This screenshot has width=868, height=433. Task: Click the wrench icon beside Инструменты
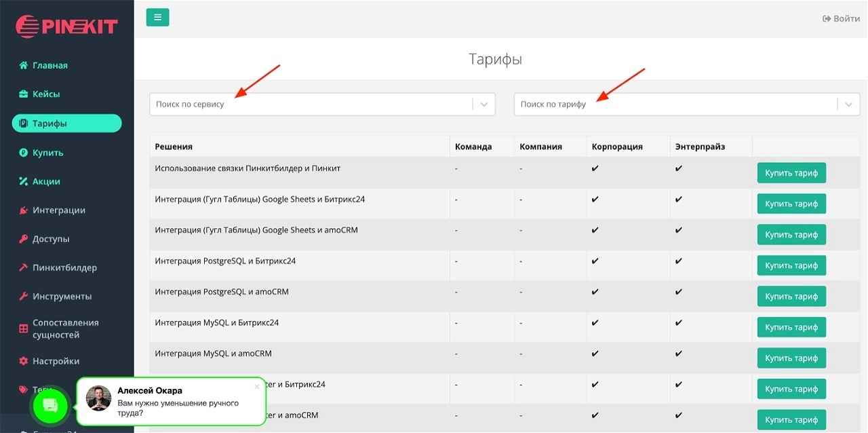[x=24, y=297]
